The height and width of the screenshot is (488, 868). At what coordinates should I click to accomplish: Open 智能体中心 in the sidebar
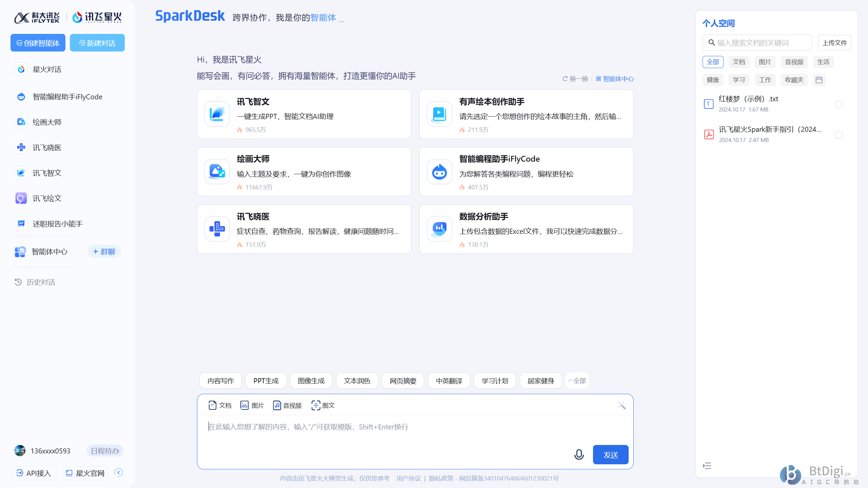[41, 251]
